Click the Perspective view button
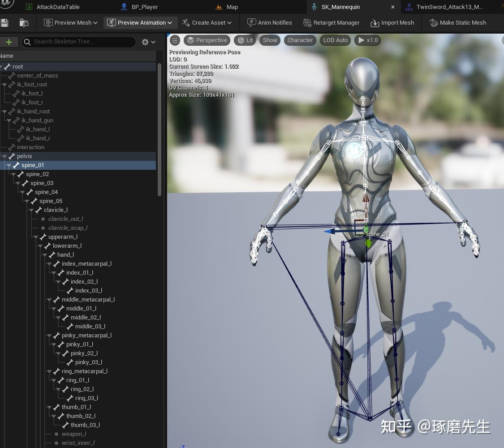 207,40
